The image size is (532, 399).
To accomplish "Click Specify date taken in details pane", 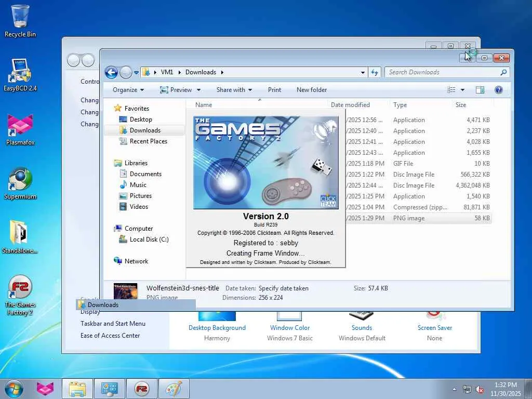I will click(283, 288).
